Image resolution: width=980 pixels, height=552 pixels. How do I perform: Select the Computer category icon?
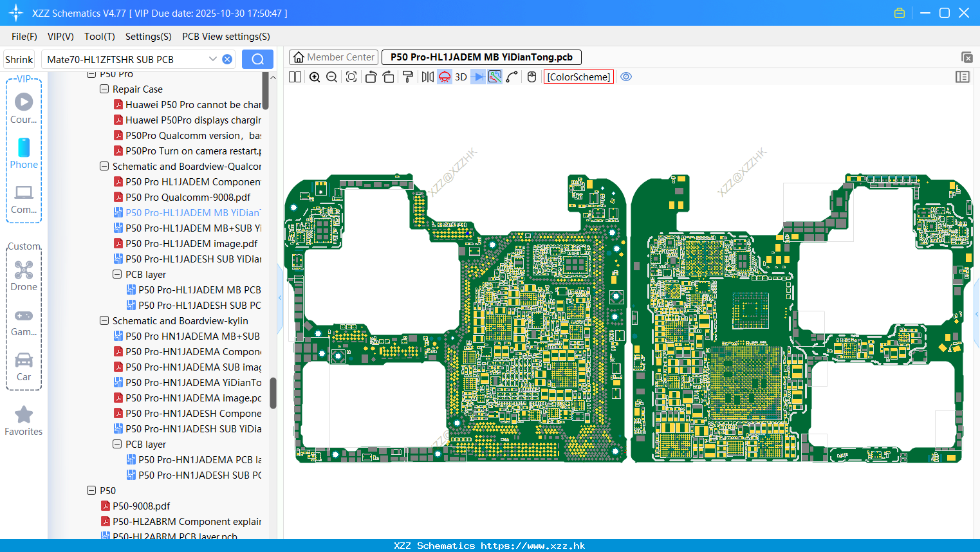pyautogui.click(x=24, y=199)
